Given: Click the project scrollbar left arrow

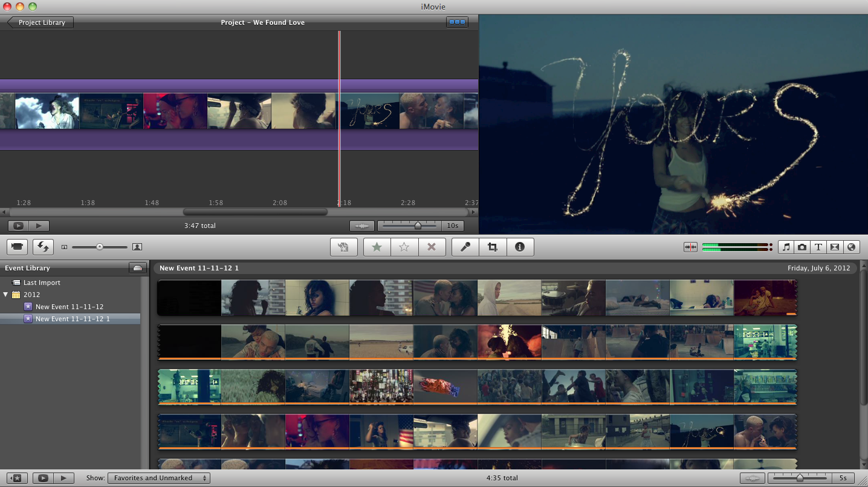Looking at the screenshot, I should click(x=4, y=212).
